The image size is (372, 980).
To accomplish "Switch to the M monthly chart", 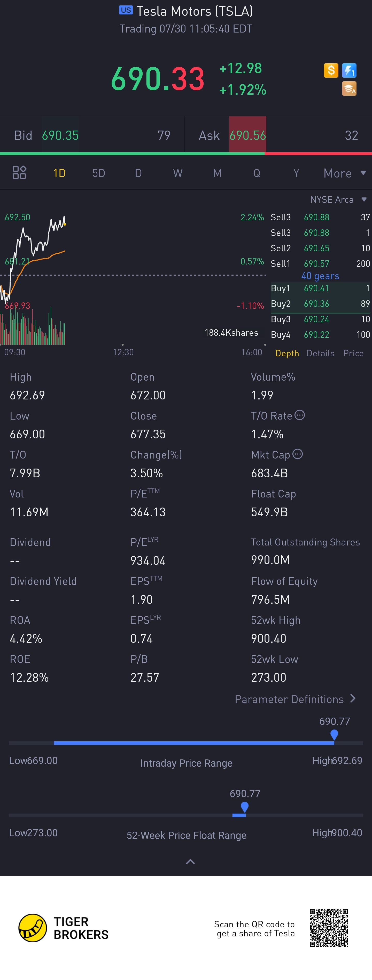I will point(218,173).
